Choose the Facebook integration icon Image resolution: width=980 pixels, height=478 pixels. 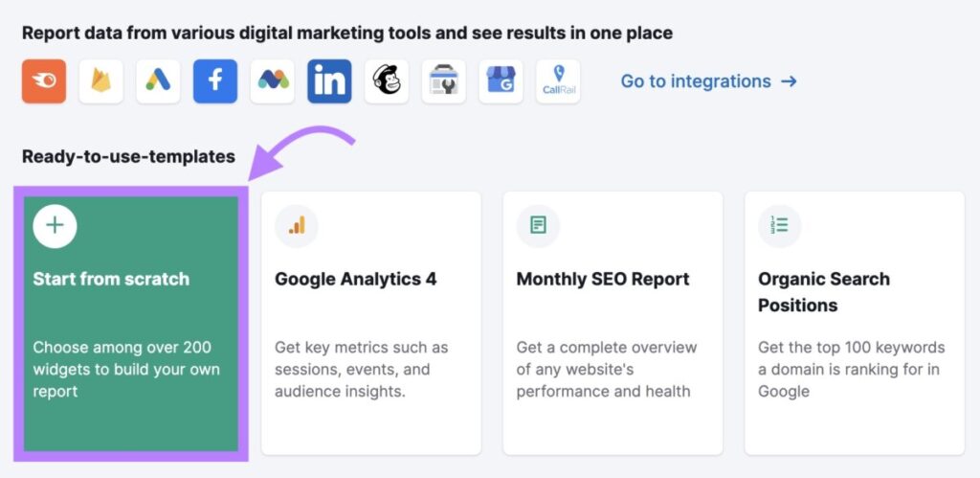tap(215, 81)
